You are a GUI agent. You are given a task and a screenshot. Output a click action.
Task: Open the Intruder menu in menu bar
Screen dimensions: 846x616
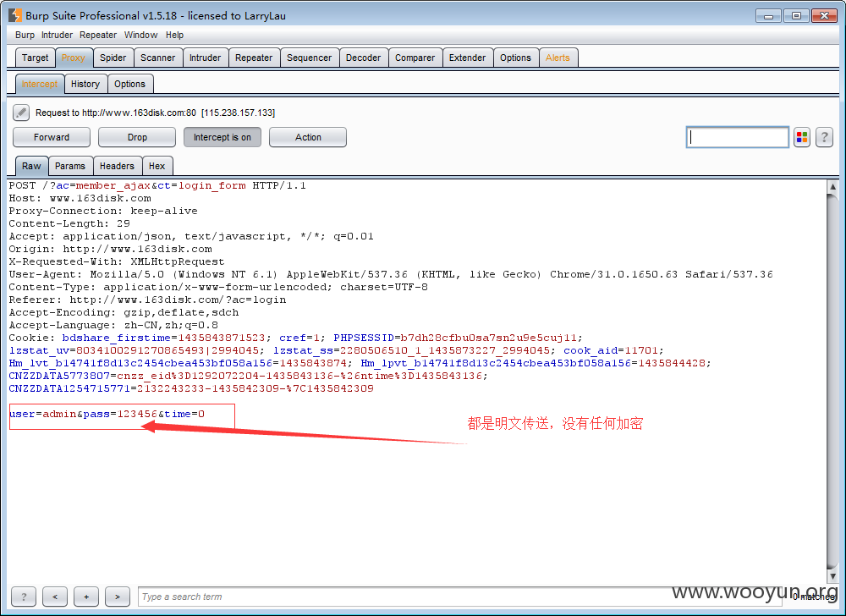[x=57, y=35]
